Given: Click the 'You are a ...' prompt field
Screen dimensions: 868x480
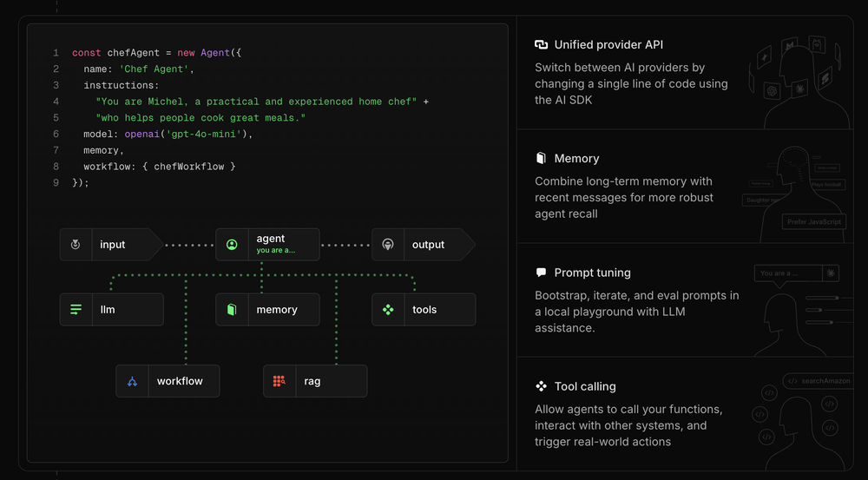Looking at the screenshot, I should 788,273.
